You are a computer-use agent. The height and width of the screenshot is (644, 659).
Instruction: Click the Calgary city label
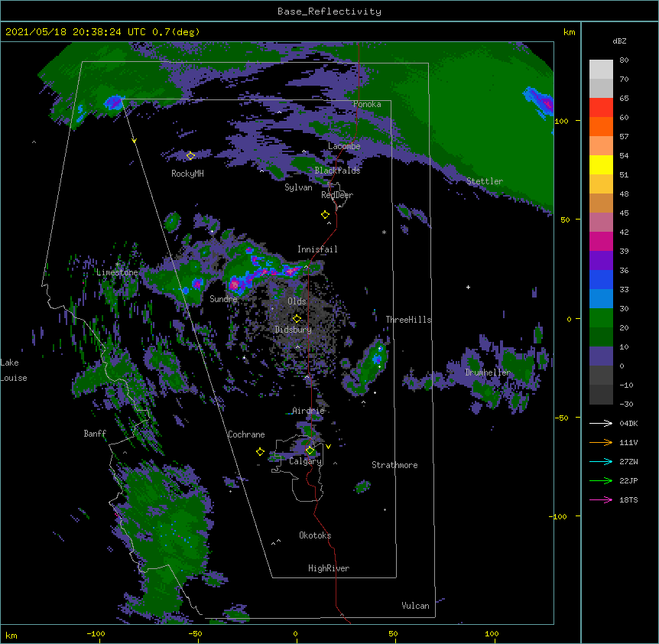[x=306, y=461]
